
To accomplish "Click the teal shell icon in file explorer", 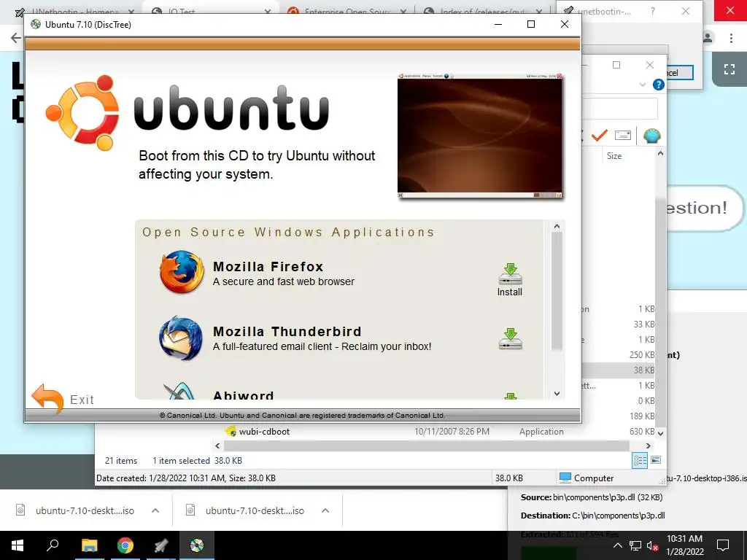I will (651, 136).
